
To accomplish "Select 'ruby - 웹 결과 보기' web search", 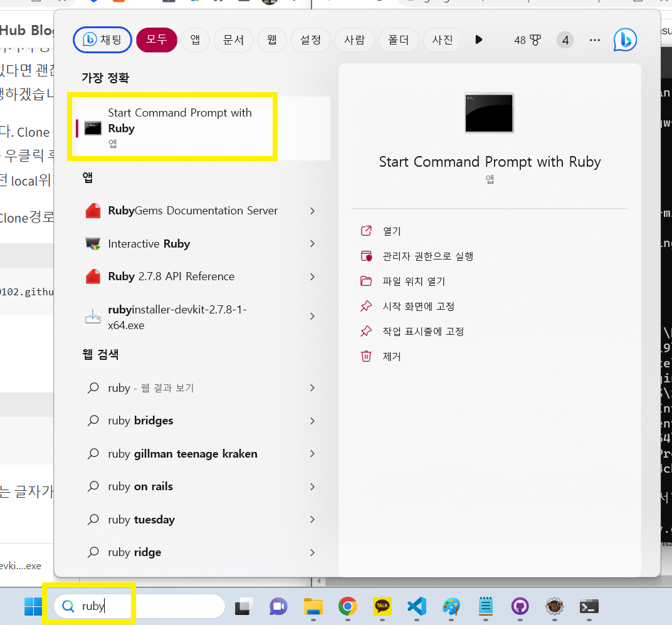I will tap(151, 388).
